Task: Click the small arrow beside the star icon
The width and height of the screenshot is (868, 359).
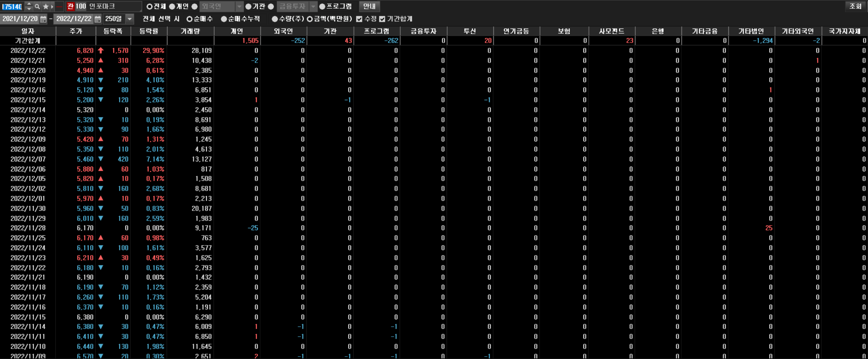Action: pyautogui.click(x=52, y=6)
